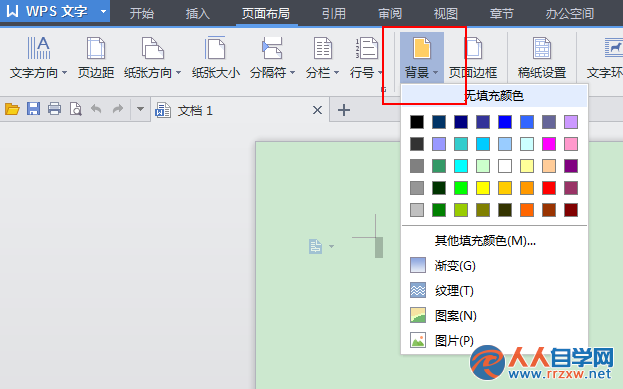Add a new document tab with plus
Viewport: 623px width, 389px height.
(x=344, y=110)
